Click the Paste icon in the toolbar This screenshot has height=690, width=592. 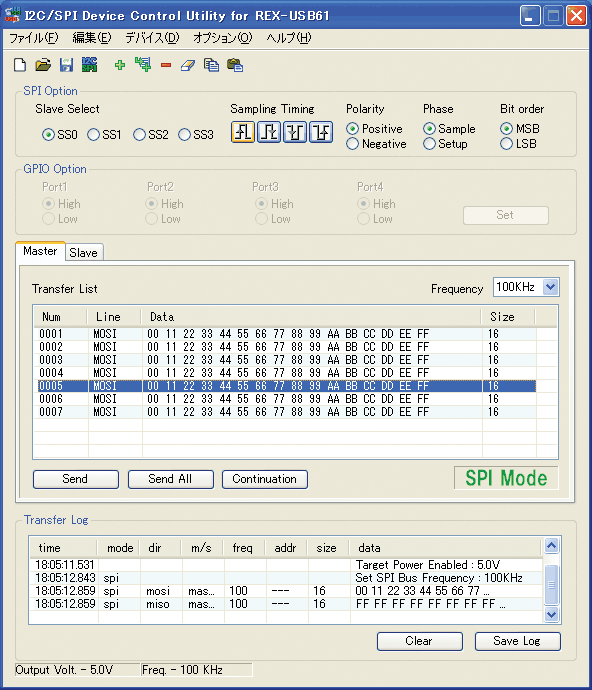click(235, 65)
